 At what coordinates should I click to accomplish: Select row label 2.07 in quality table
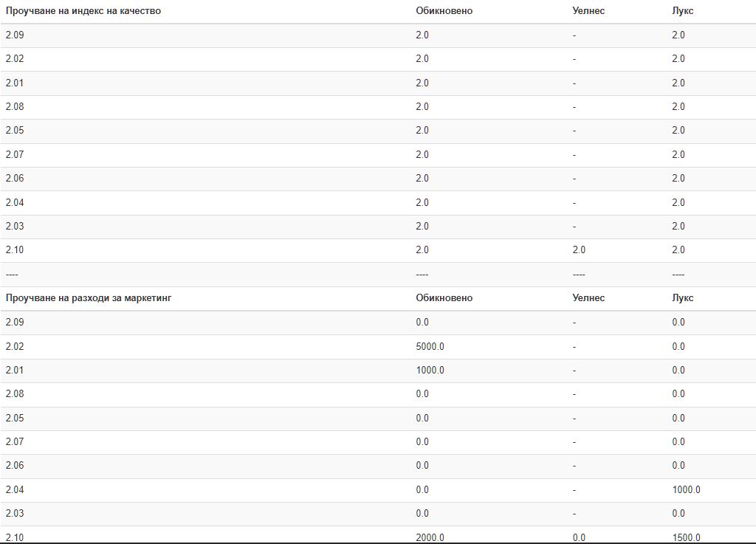point(15,154)
